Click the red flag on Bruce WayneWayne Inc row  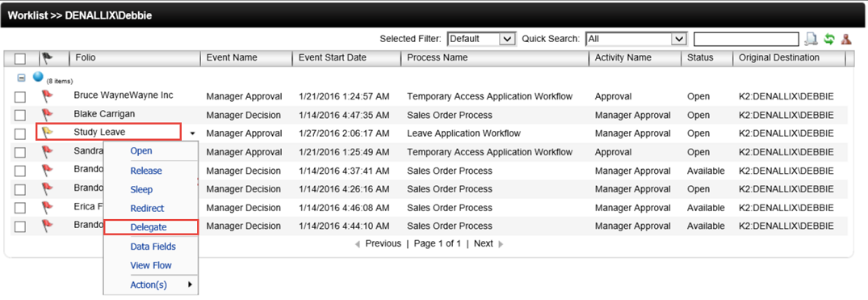click(48, 96)
